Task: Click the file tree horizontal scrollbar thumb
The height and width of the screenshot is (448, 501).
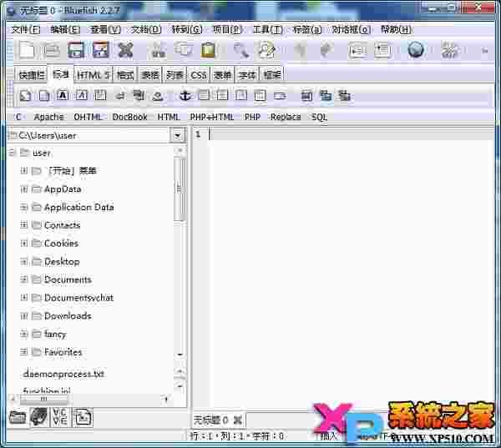Action: 43,399
